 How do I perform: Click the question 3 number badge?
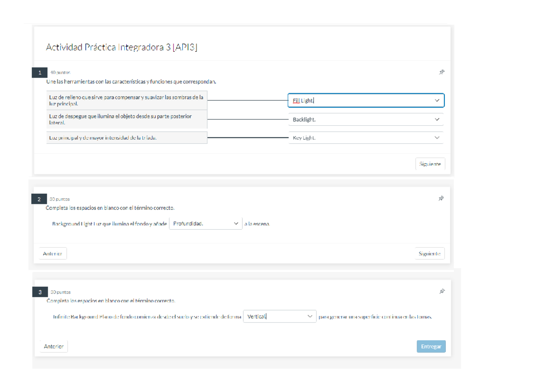(x=40, y=292)
